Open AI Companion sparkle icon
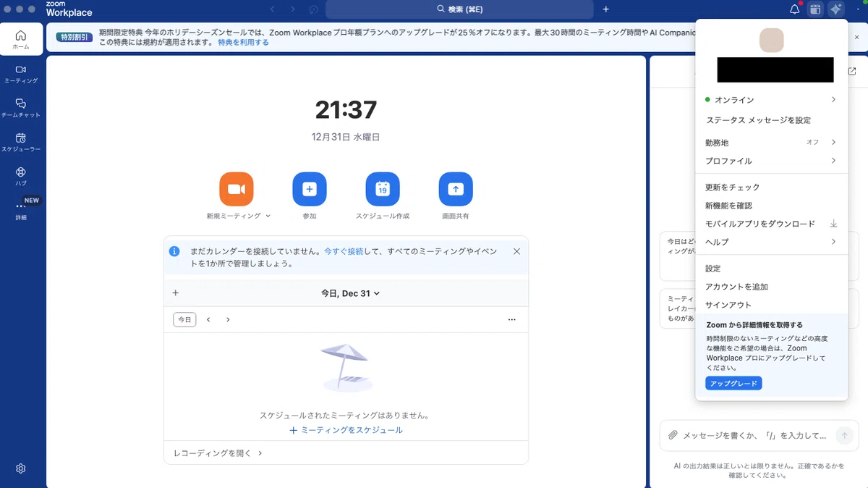868x488 pixels. pos(835,9)
